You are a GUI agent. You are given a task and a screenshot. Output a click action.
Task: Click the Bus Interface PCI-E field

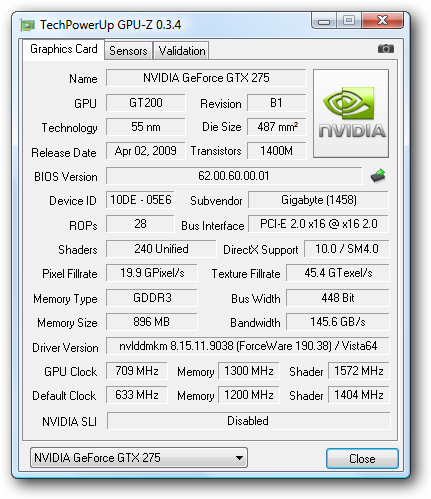318,224
